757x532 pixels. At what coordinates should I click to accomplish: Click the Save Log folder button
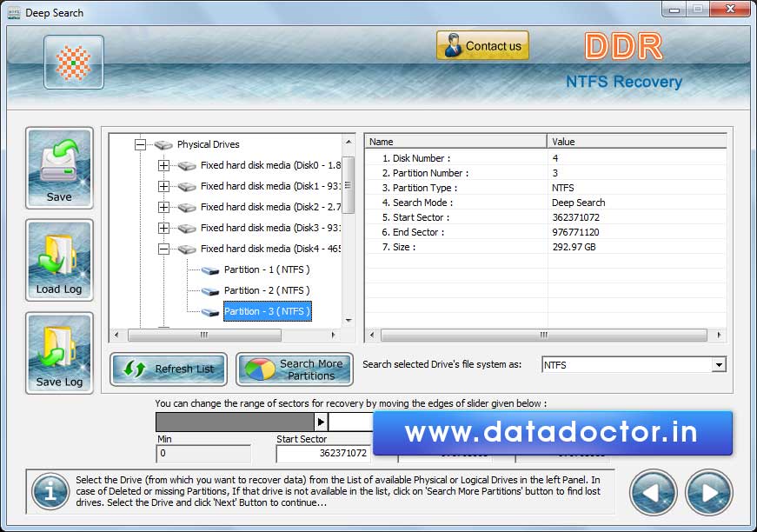59,353
